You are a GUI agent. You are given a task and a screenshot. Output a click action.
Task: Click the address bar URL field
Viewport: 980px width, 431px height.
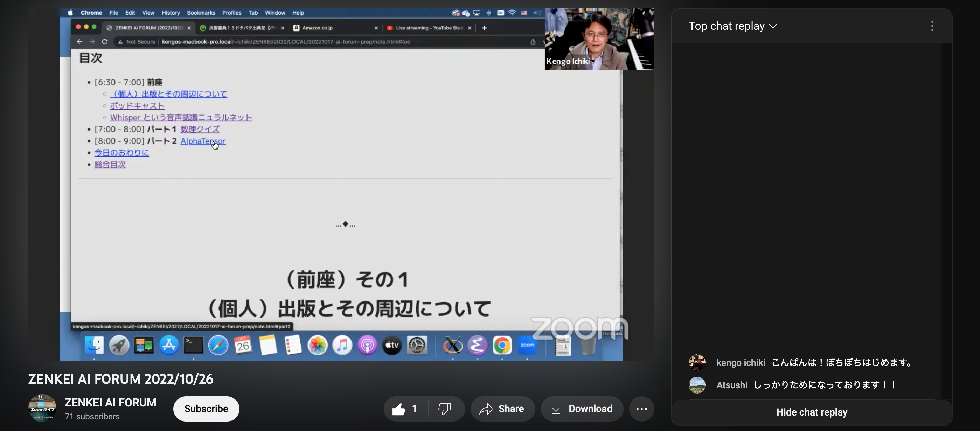(x=286, y=41)
